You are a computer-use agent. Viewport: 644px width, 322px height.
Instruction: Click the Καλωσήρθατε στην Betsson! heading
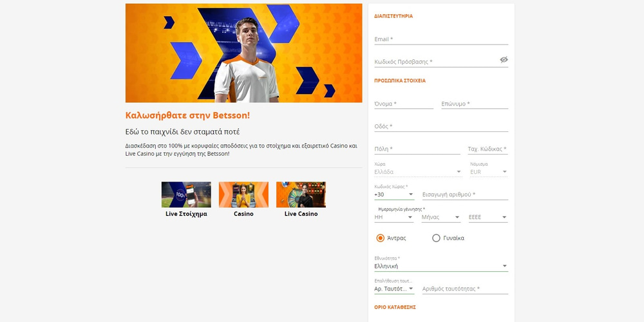coord(187,115)
